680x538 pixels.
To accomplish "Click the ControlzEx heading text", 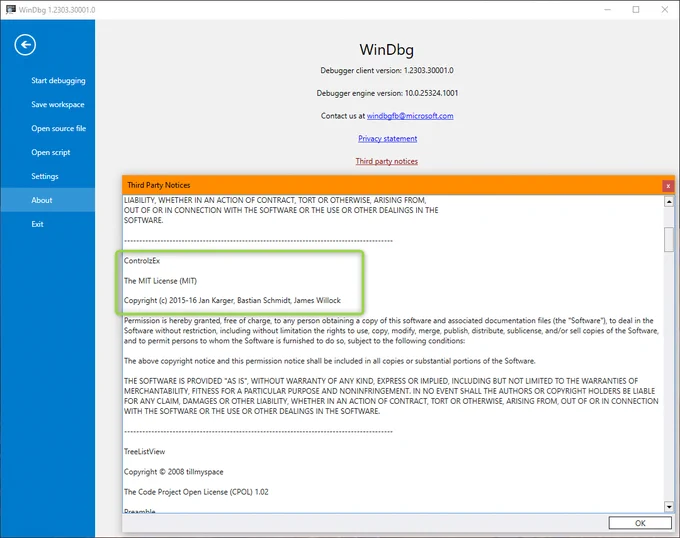I will click(x=142, y=261).
